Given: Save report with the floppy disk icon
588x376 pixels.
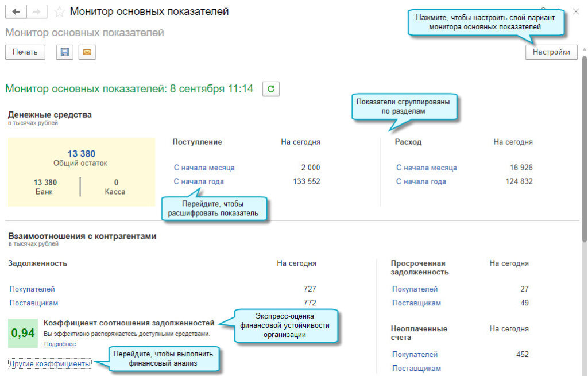Looking at the screenshot, I should coord(64,52).
